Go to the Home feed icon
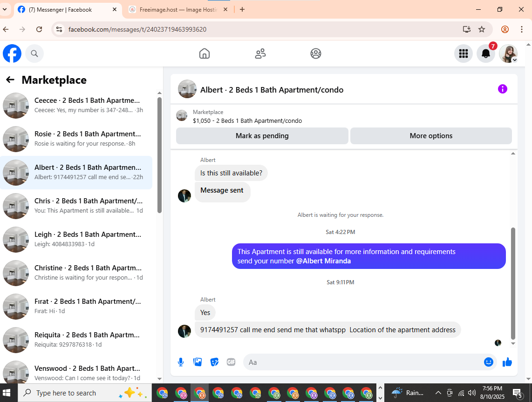This screenshot has width=532, height=402. coord(204,54)
